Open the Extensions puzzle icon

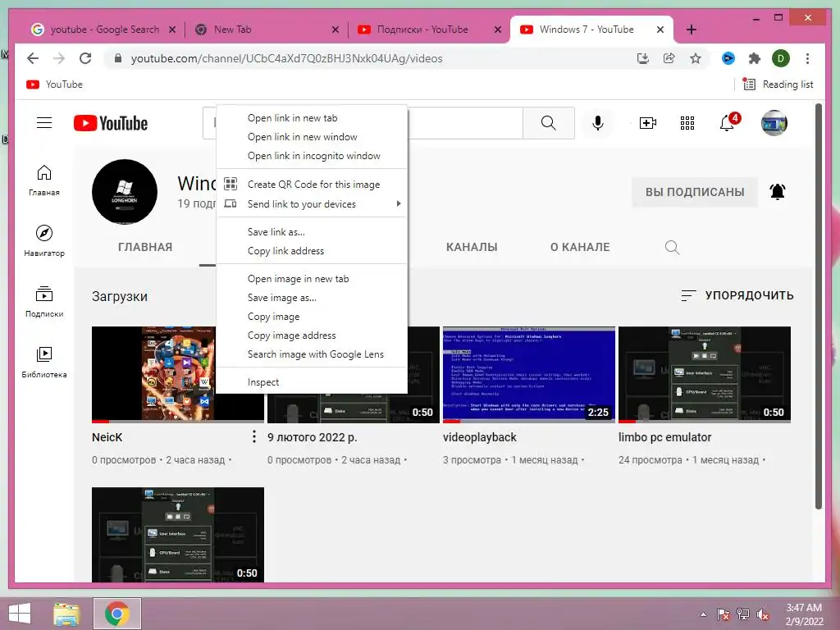click(755, 58)
